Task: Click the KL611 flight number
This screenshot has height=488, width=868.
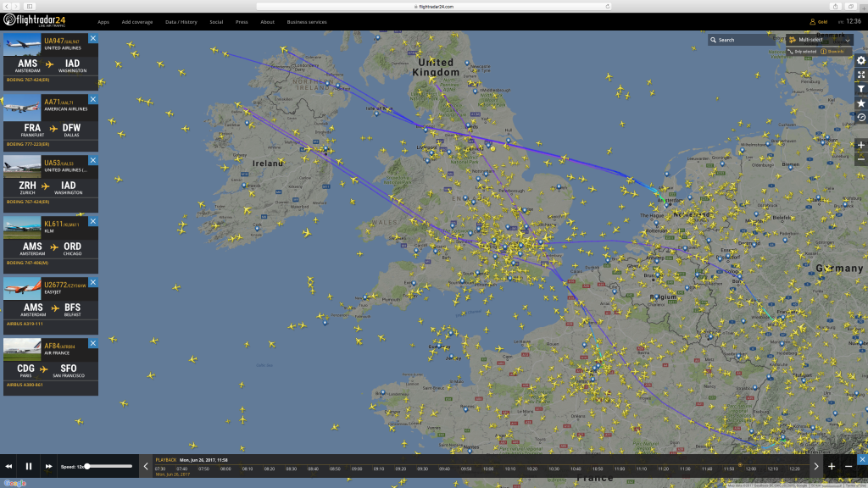Action: tap(53, 224)
